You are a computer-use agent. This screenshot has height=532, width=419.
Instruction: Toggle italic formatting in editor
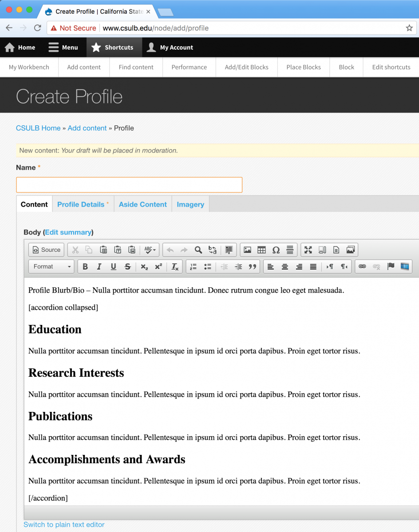[x=99, y=266]
